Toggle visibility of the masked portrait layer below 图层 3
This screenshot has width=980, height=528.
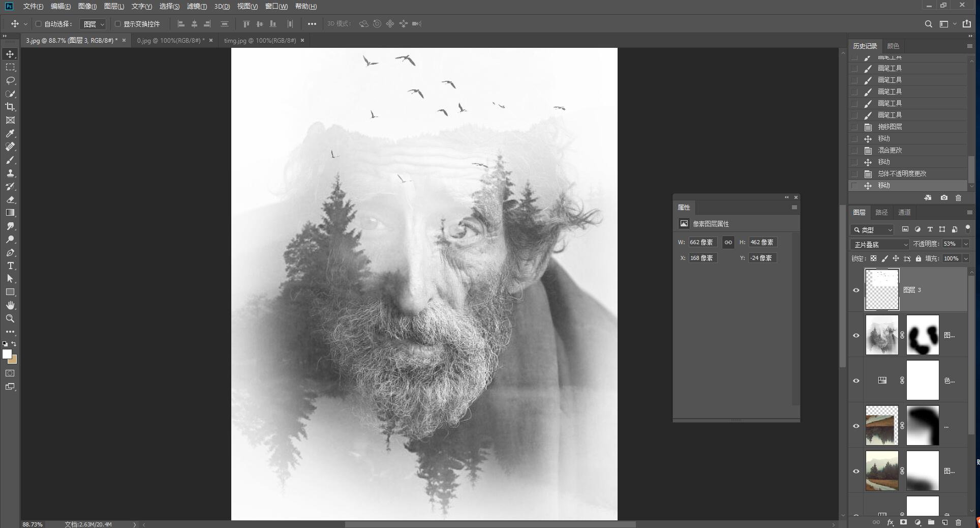[856, 335]
